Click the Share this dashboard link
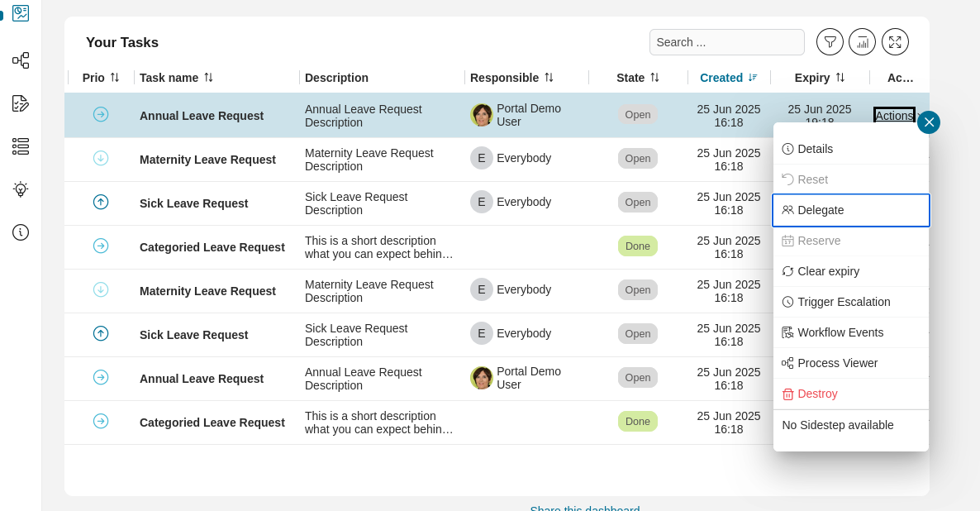 [x=585, y=507]
